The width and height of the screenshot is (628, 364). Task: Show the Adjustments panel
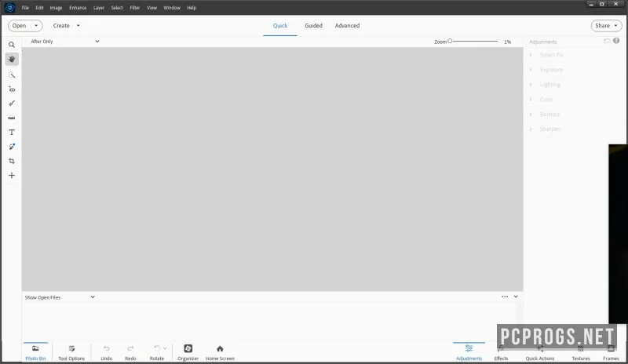pos(469,352)
